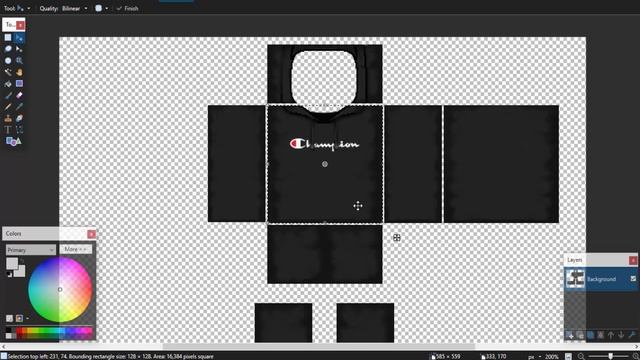The width and height of the screenshot is (640, 360).
Task: Click the red swatch in palette strip
Action: tap(20, 330)
